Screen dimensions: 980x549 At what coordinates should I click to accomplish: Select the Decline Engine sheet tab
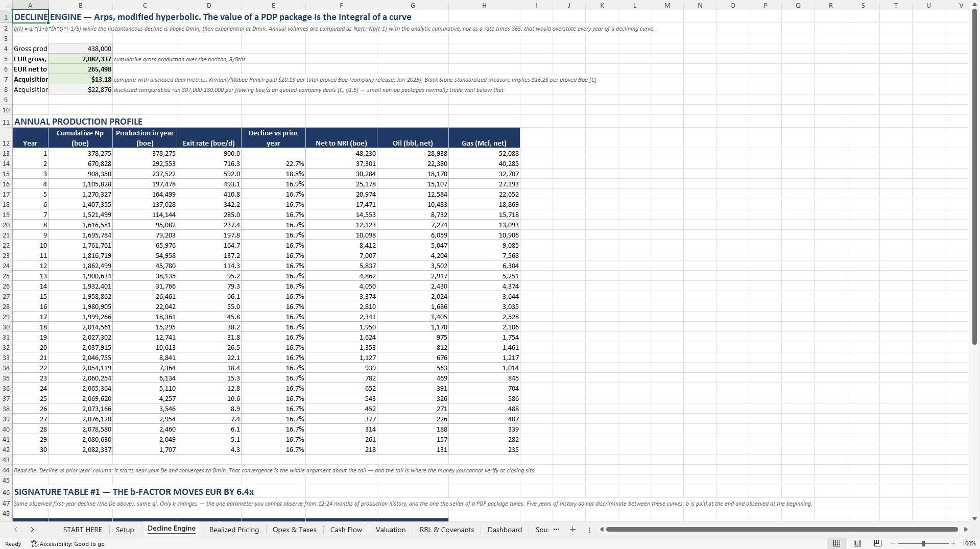coord(172,529)
